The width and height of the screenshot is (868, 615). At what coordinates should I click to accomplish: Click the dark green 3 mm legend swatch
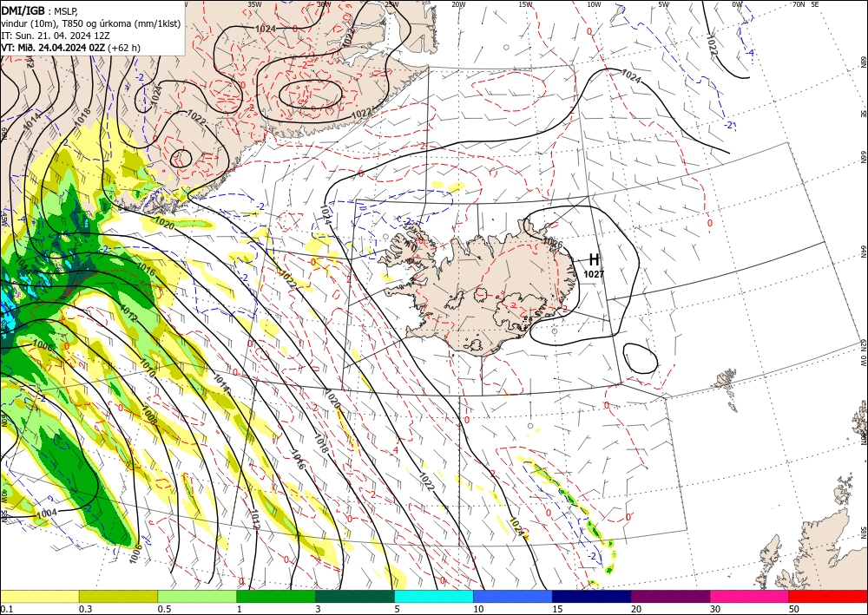click(x=355, y=596)
